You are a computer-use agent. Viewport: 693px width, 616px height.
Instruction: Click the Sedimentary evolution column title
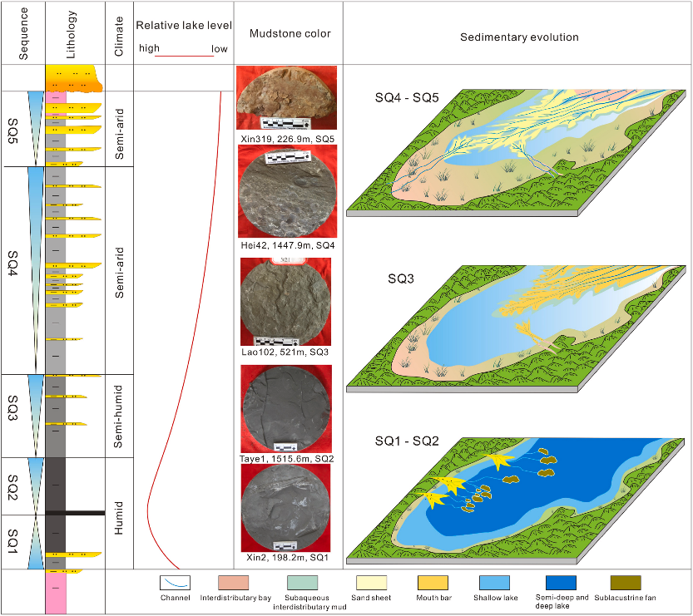[519, 37]
